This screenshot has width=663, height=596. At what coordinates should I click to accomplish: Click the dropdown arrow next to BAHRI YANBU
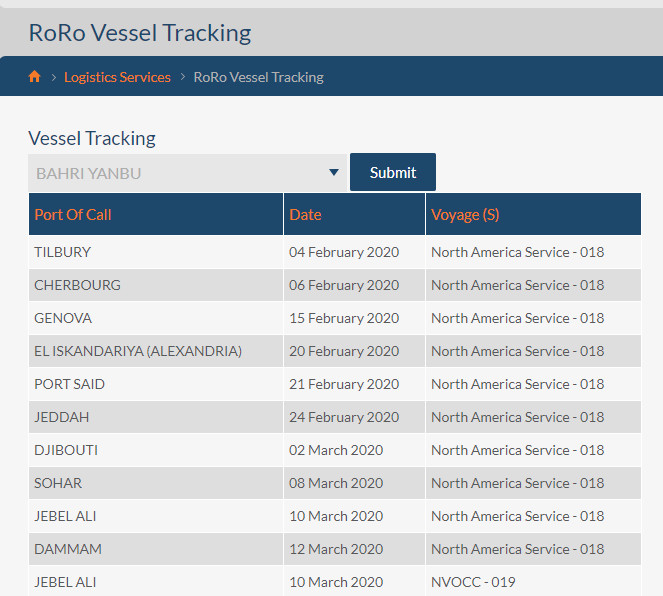(x=334, y=172)
